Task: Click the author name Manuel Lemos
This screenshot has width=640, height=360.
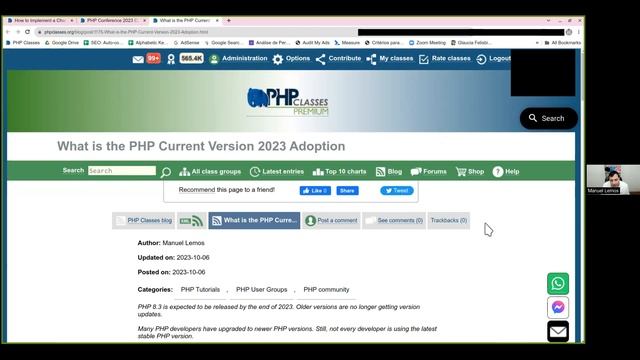Action: (x=184, y=243)
